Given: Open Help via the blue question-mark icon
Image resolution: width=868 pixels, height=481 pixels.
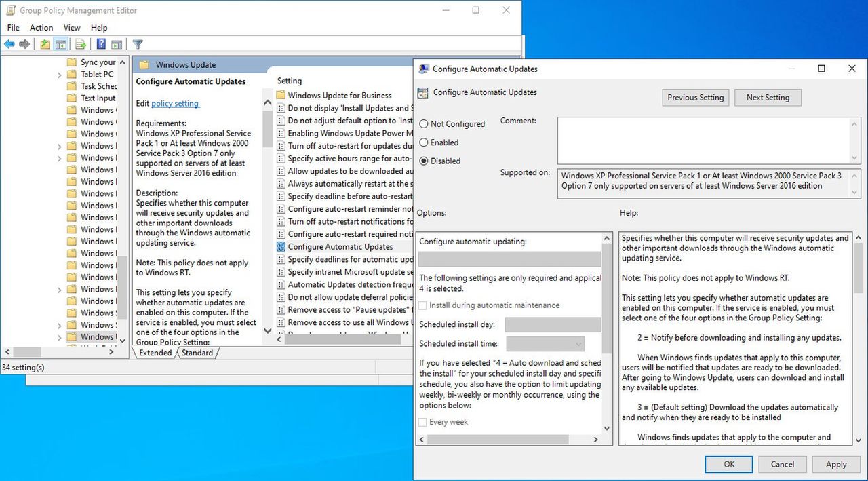Looking at the screenshot, I should tap(101, 44).
